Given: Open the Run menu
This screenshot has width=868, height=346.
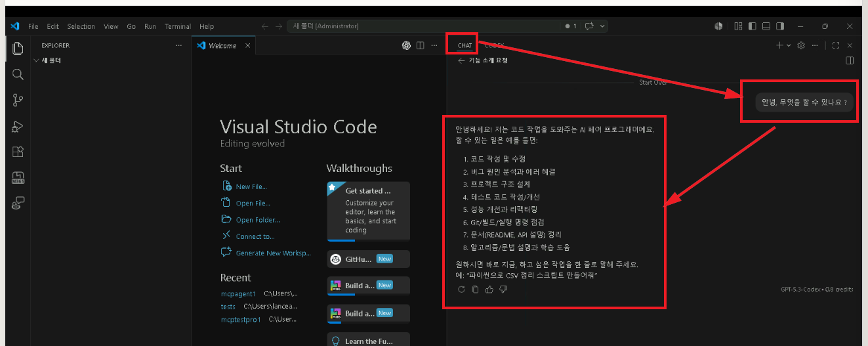Looking at the screenshot, I should point(150,26).
